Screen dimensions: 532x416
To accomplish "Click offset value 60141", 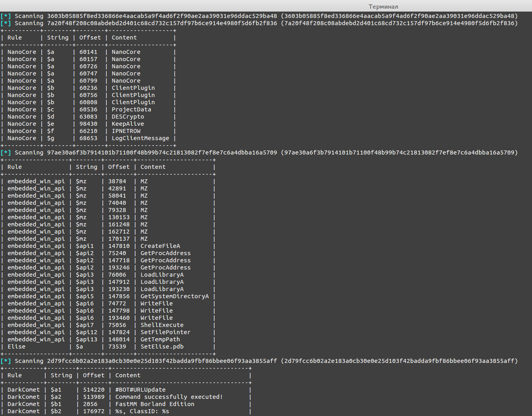I will [x=88, y=52].
